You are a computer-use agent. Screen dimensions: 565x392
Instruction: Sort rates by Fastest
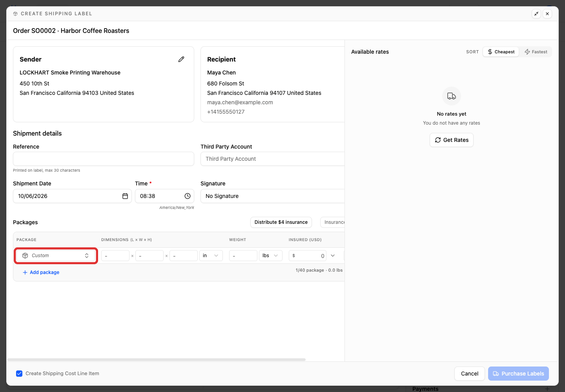tap(536, 52)
